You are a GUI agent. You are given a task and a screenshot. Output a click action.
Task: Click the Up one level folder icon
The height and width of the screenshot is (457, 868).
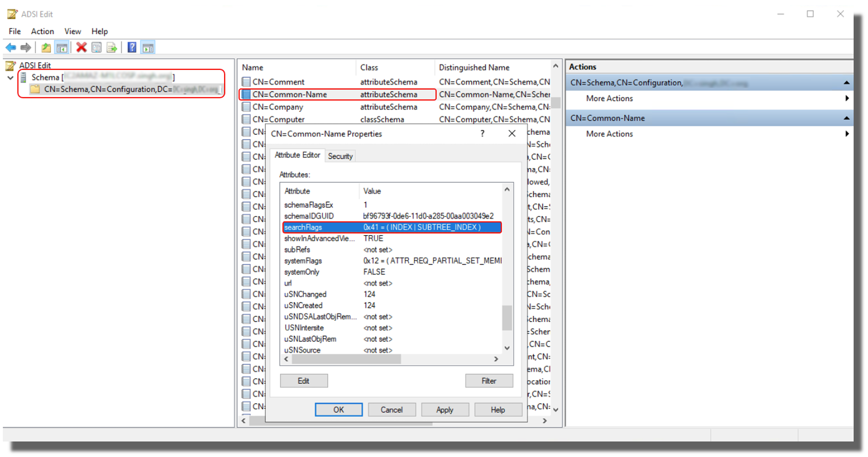click(x=45, y=47)
